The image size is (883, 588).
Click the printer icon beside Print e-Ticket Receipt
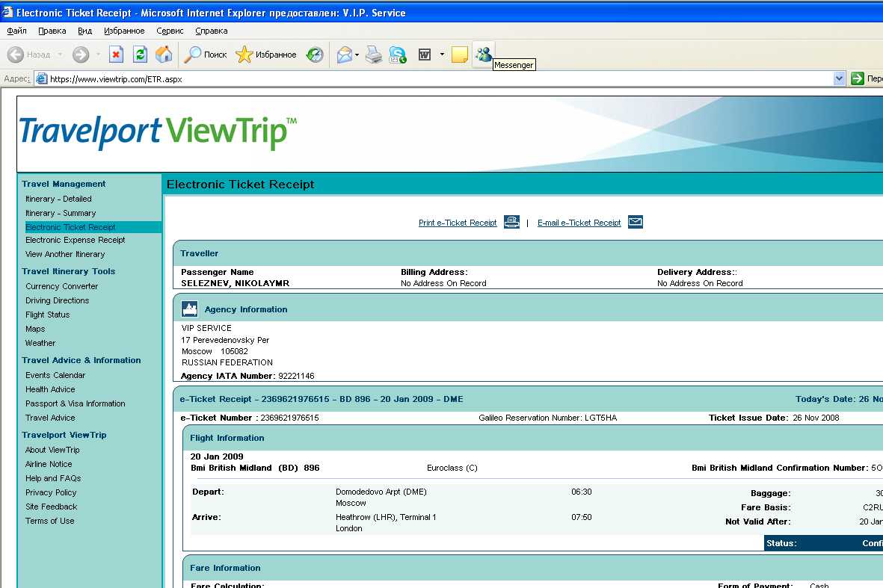511,222
